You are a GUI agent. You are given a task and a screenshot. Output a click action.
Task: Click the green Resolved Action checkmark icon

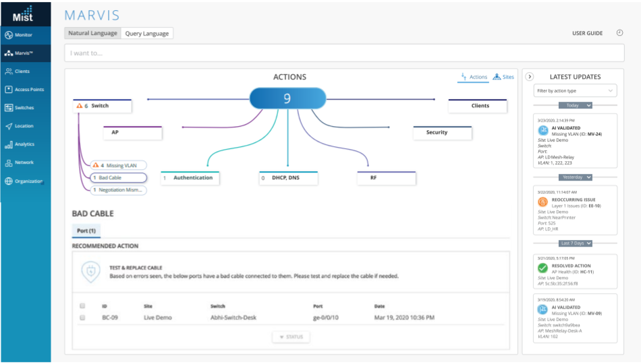(543, 268)
